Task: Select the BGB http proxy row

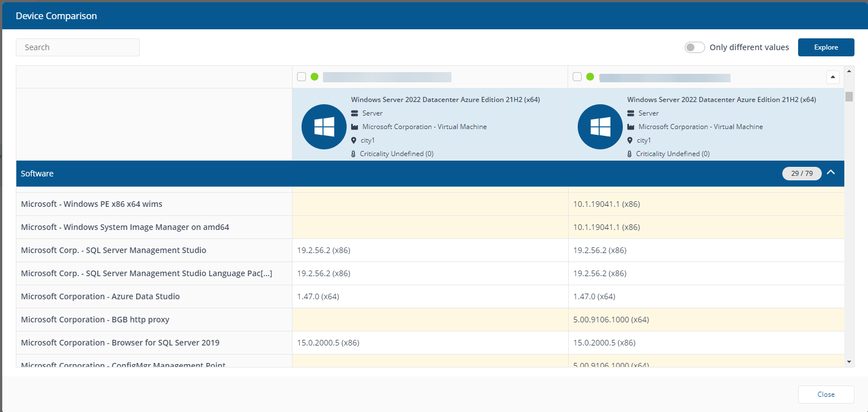Action: (95, 320)
